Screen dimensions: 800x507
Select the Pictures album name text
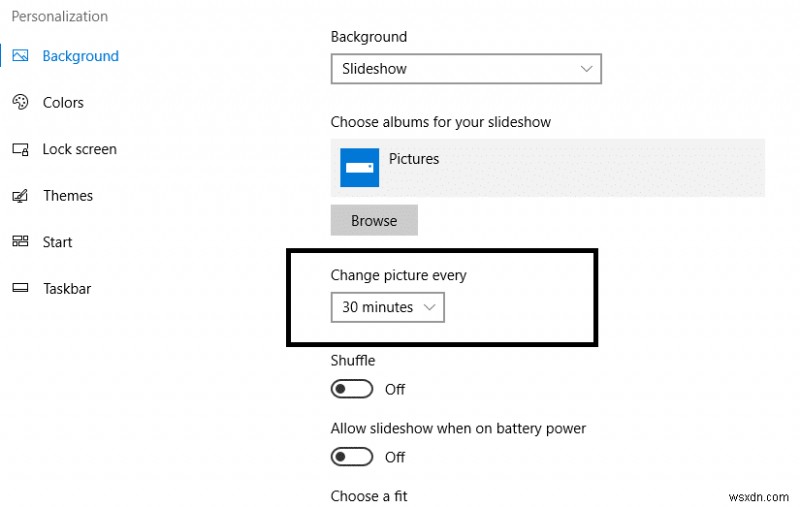[x=414, y=159]
